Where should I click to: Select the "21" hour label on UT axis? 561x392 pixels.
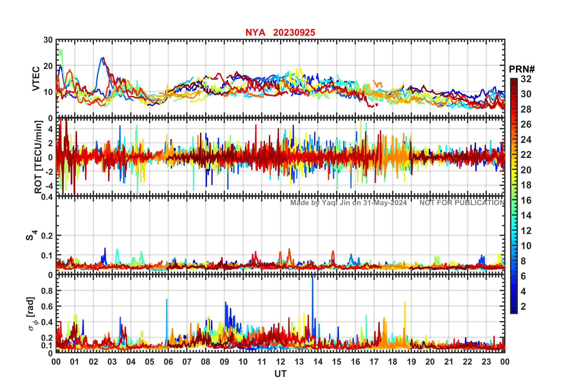click(449, 362)
